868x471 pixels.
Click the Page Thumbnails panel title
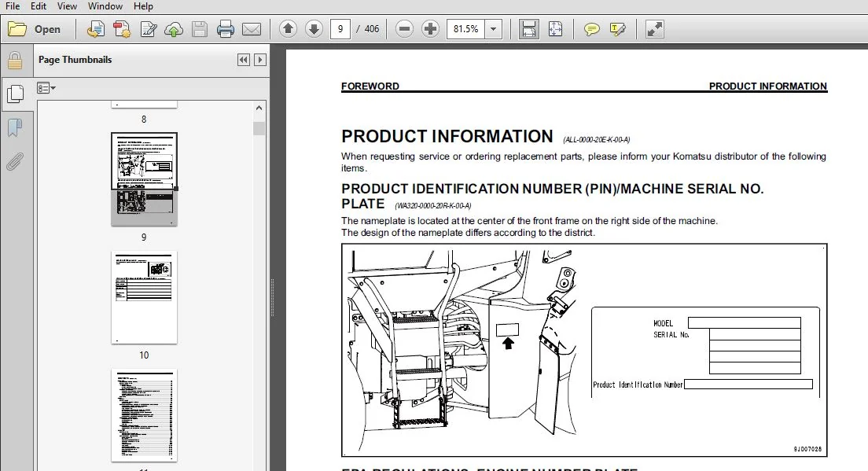(75, 60)
